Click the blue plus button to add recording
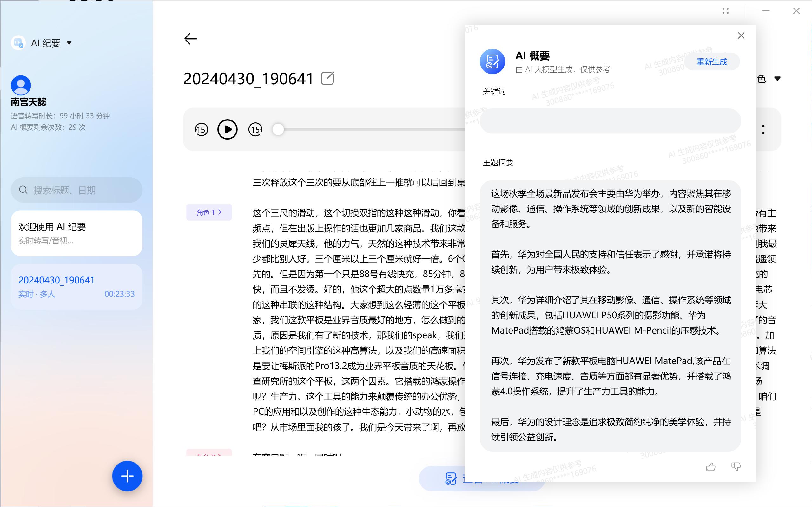 tap(127, 476)
